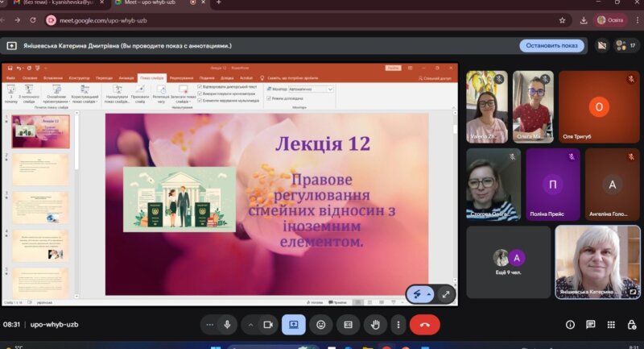Show meeting details info icon

(570, 325)
